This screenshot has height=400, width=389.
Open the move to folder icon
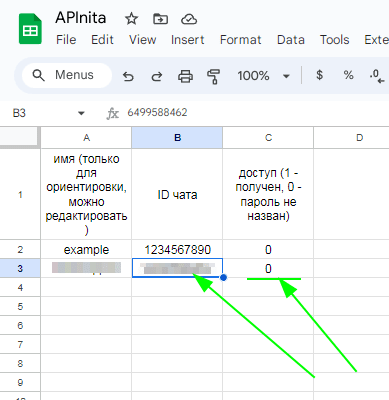[x=160, y=19]
